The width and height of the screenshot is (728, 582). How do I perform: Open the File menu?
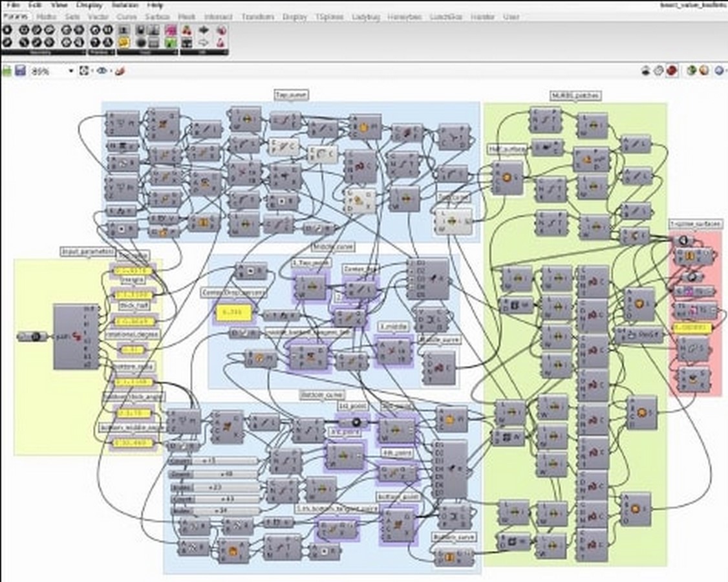pos(12,5)
